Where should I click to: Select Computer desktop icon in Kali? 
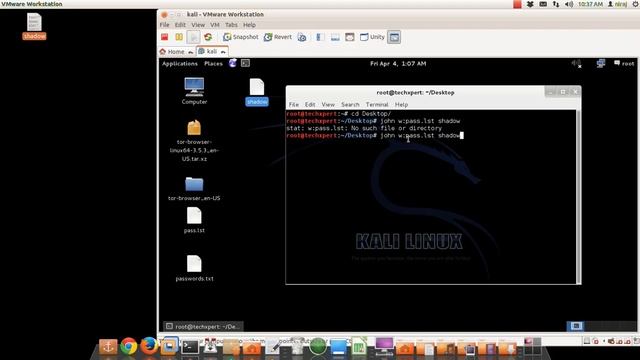coord(194,91)
